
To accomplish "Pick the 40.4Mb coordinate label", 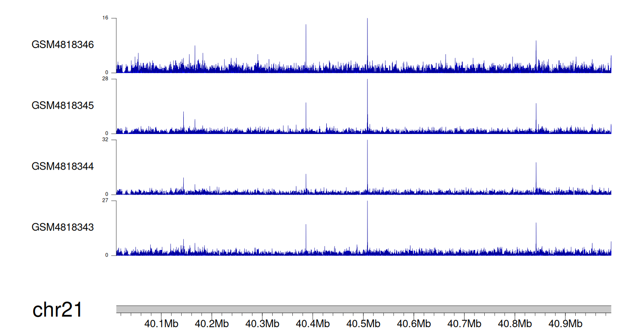I will tap(313, 323).
